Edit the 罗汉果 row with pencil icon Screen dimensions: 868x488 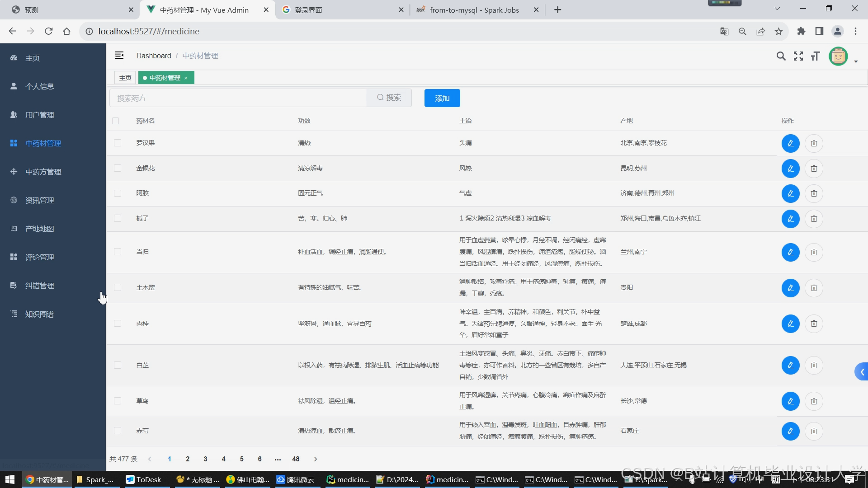[790, 143]
